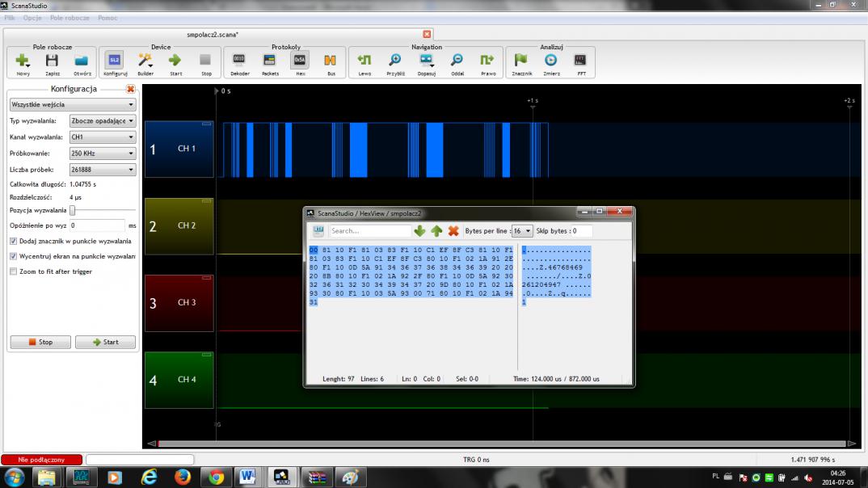Enable Zoom to fit after trigger
Screen dimensions: 868x488
[x=13, y=271]
